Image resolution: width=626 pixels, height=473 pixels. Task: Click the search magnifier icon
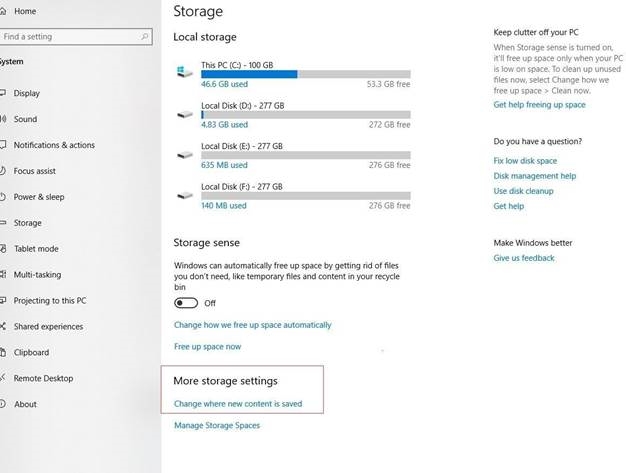(x=145, y=37)
